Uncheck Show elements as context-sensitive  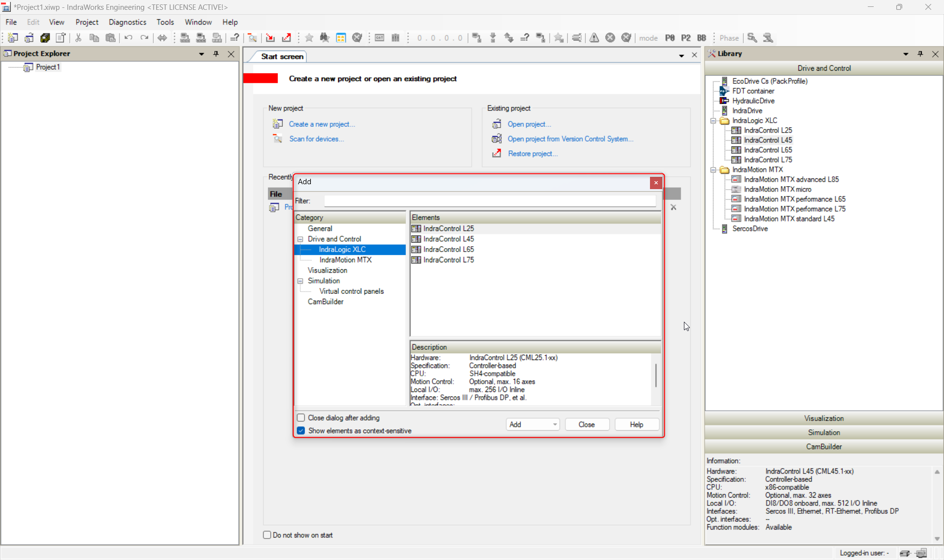click(301, 431)
